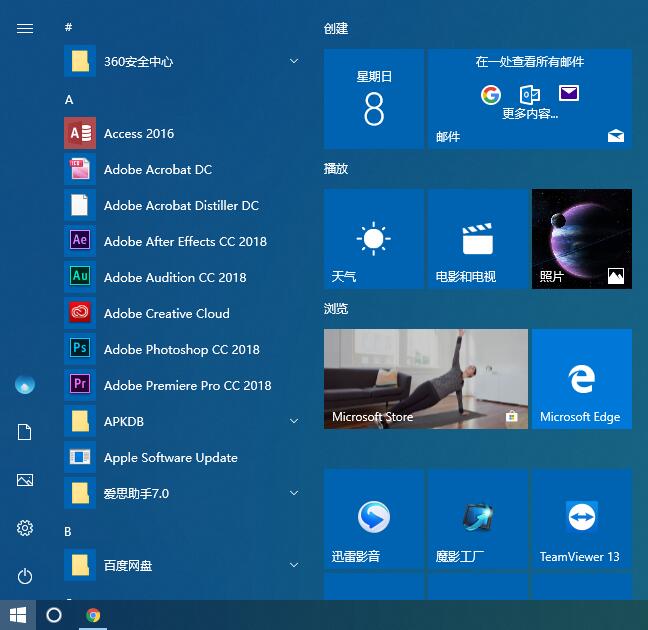Open the Microsoft Edge tile
This screenshot has width=648, height=630.
coord(581,379)
